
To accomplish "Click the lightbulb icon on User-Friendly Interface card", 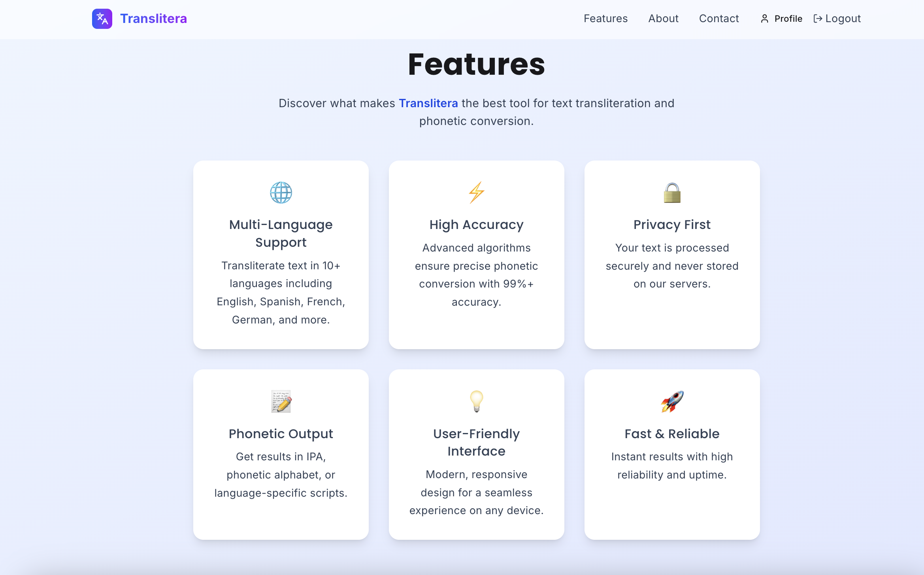I will pos(476,402).
